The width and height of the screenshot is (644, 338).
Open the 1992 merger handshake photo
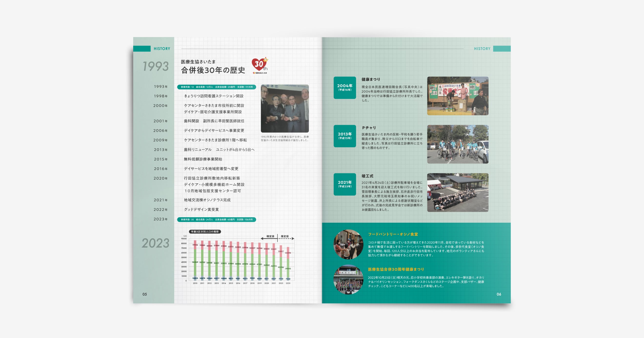click(284, 109)
